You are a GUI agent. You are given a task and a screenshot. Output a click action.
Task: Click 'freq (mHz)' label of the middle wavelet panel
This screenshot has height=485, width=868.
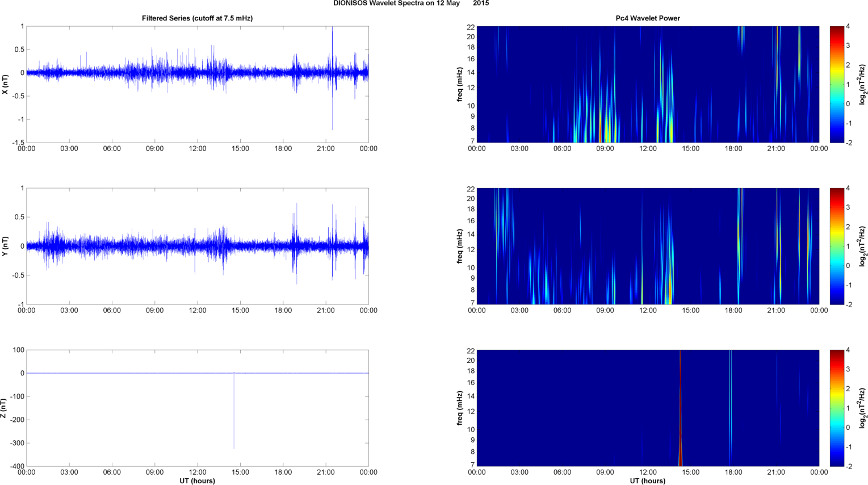point(460,246)
